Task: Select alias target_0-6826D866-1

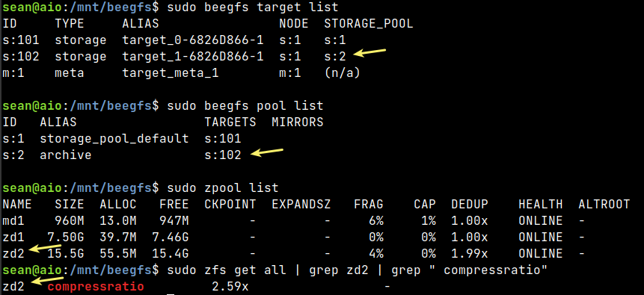Action: [193, 40]
